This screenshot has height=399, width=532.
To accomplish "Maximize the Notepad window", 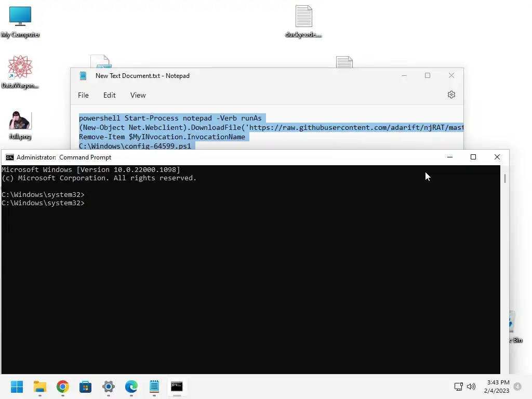I will tap(428, 76).
